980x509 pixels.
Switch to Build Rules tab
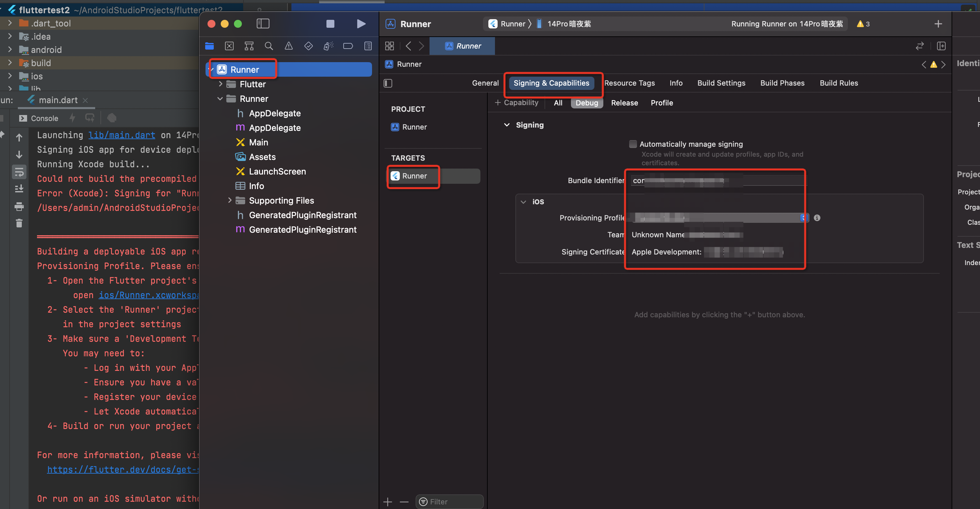pyautogui.click(x=839, y=83)
